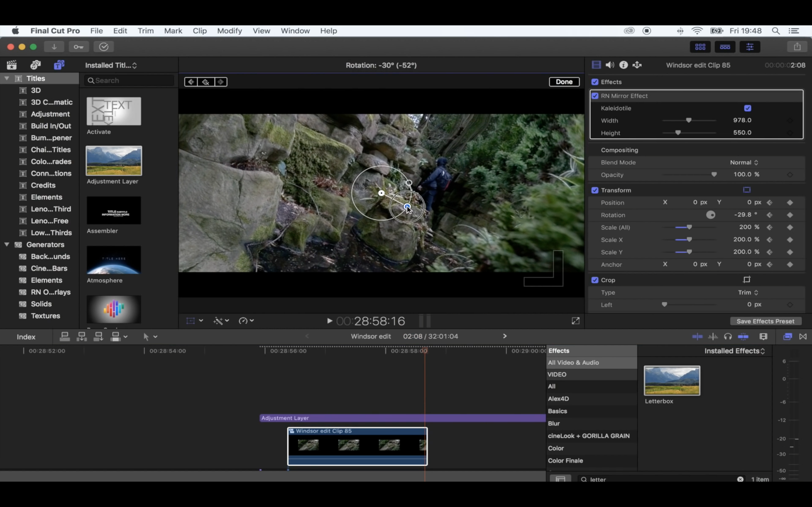Click the Done button in viewer

pyautogui.click(x=564, y=82)
